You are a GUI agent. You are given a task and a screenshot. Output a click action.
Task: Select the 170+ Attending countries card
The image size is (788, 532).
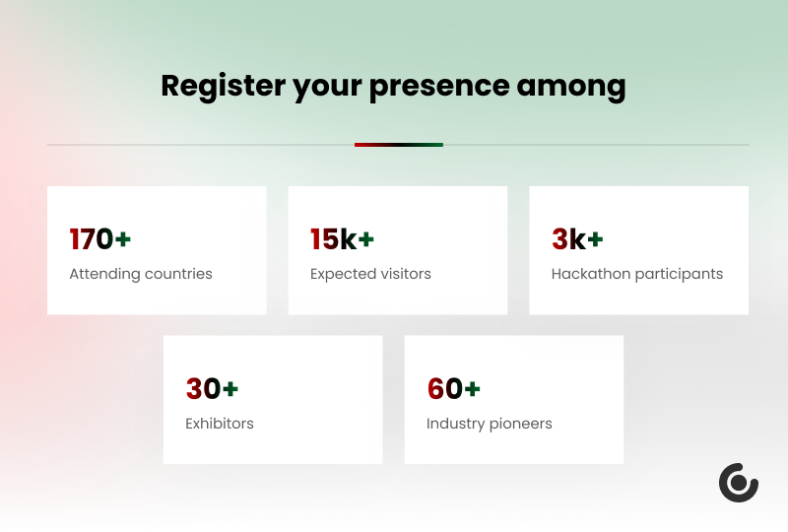(157, 250)
